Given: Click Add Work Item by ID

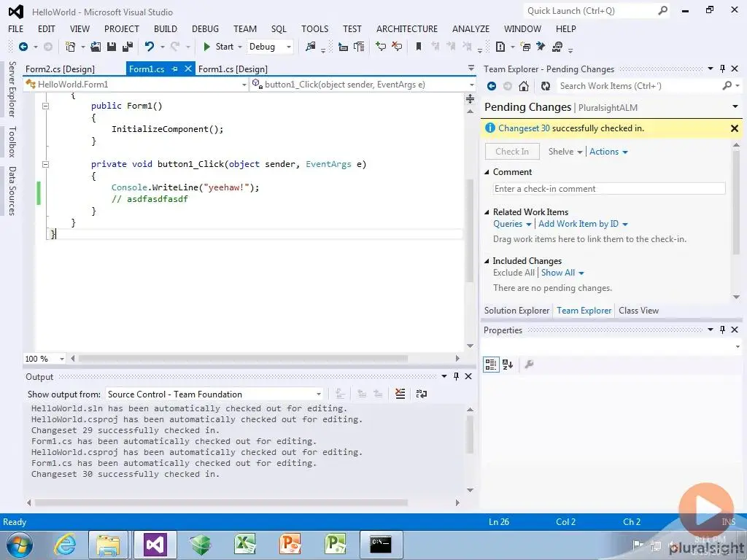Looking at the screenshot, I should pos(578,224).
